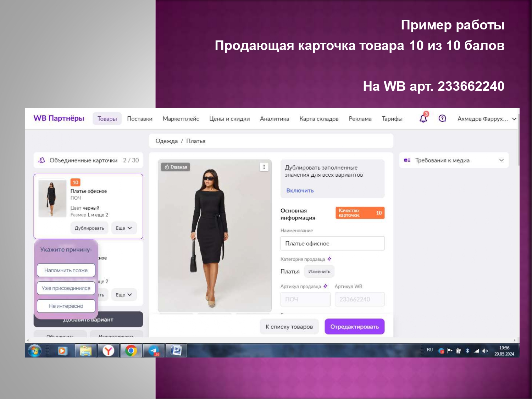The image size is (532, 399).
Task: Choose Уже присоединился
Action: [x=66, y=288]
